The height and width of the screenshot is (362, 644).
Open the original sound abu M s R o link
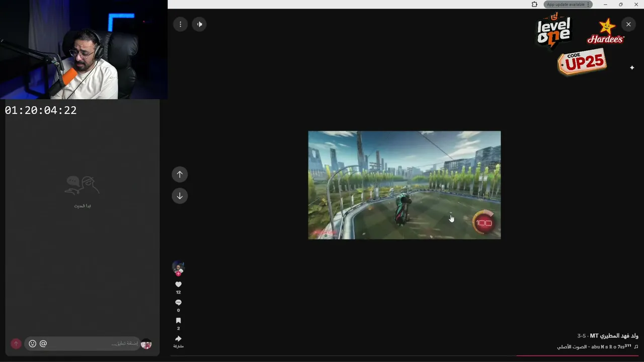tap(594, 347)
